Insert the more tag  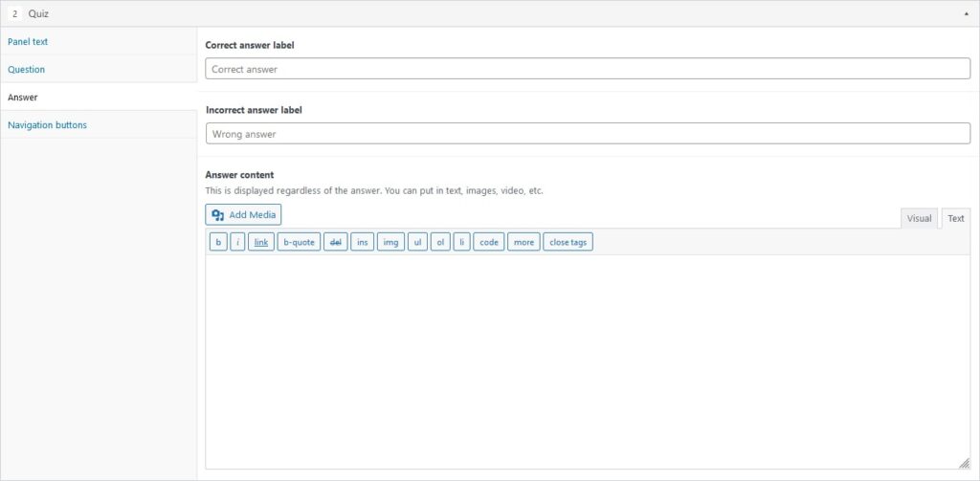click(x=523, y=242)
